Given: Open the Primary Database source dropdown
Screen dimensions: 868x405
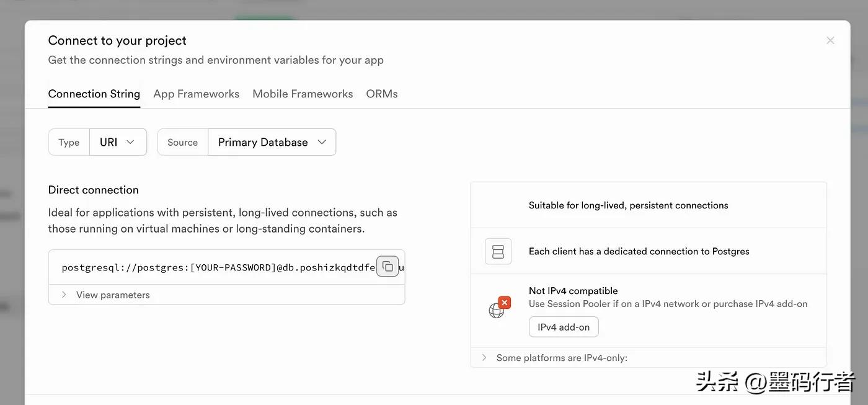Looking at the screenshot, I should click(272, 142).
